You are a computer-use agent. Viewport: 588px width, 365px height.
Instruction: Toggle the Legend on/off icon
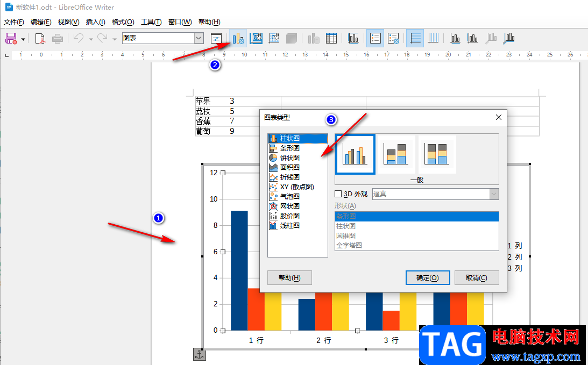(375, 38)
